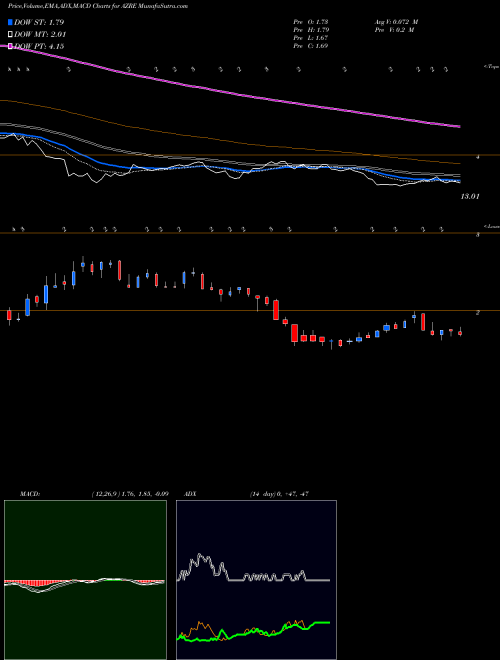Click the 'Pre L: 1.67' value
Screen dimensions: 500x660
point(311,38)
